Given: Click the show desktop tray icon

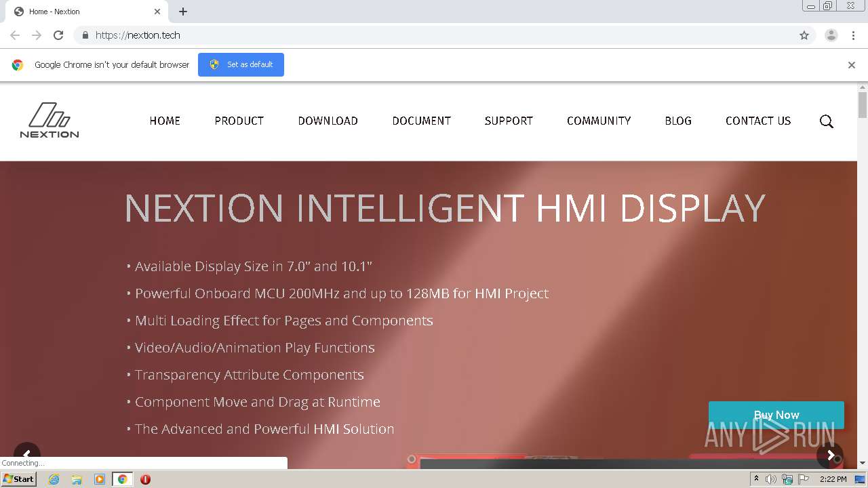Looking at the screenshot, I should (x=861, y=479).
